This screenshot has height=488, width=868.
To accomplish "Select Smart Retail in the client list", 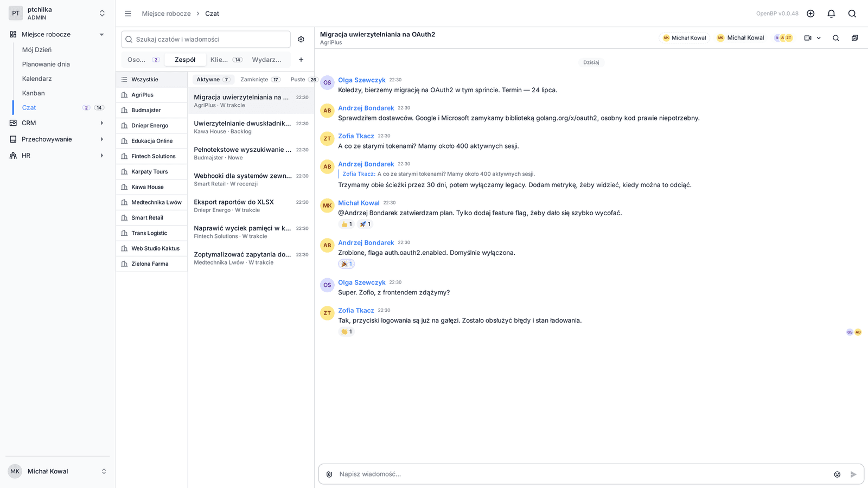I will click(152, 218).
